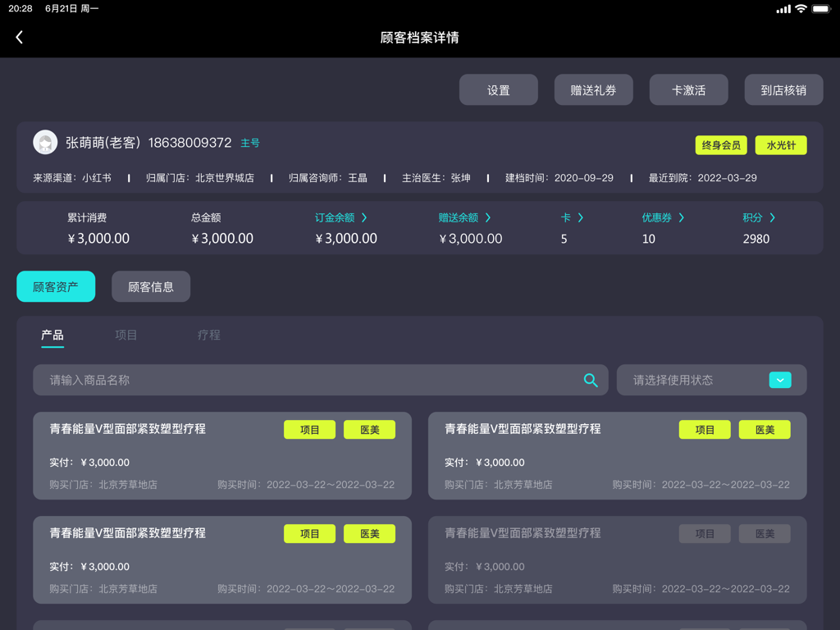Screen dimensions: 840x630
Task: Click the back arrow to return
Action: (x=18, y=36)
